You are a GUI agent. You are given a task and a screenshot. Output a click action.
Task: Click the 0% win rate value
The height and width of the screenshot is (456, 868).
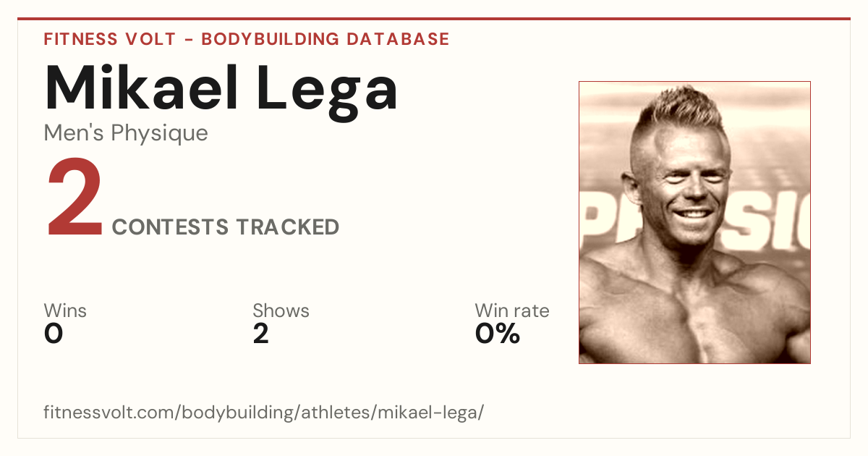[x=498, y=334]
